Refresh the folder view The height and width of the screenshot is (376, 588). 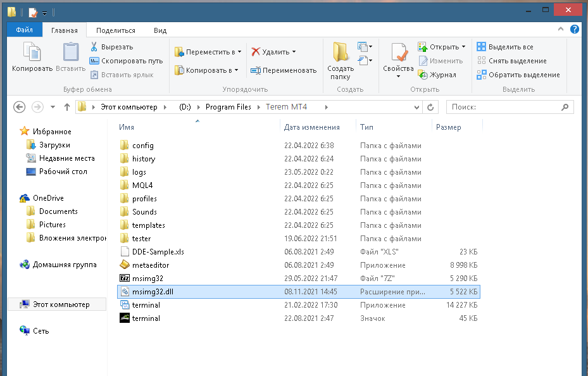pos(430,107)
